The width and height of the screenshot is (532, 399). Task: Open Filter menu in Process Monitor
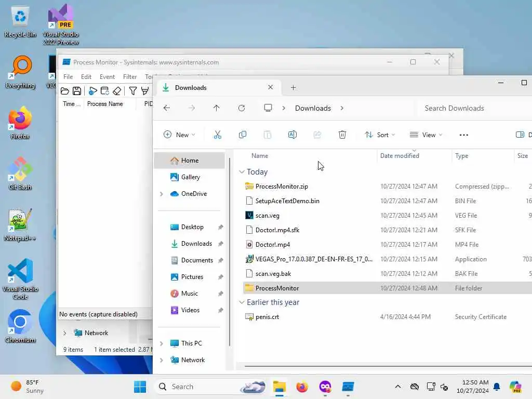[x=130, y=77]
